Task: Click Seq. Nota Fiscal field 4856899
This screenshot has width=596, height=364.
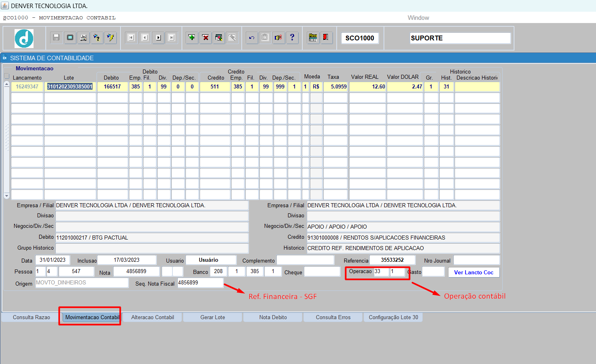Action: tap(200, 282)
